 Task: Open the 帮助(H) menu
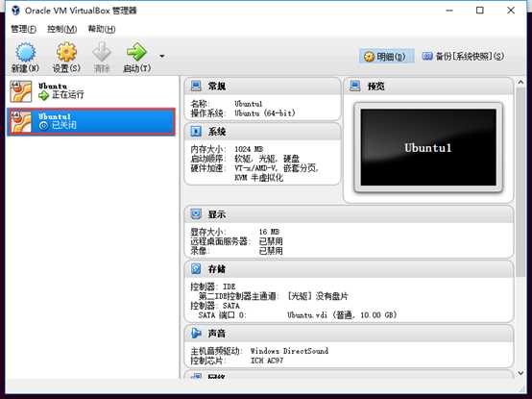(102, 29)
